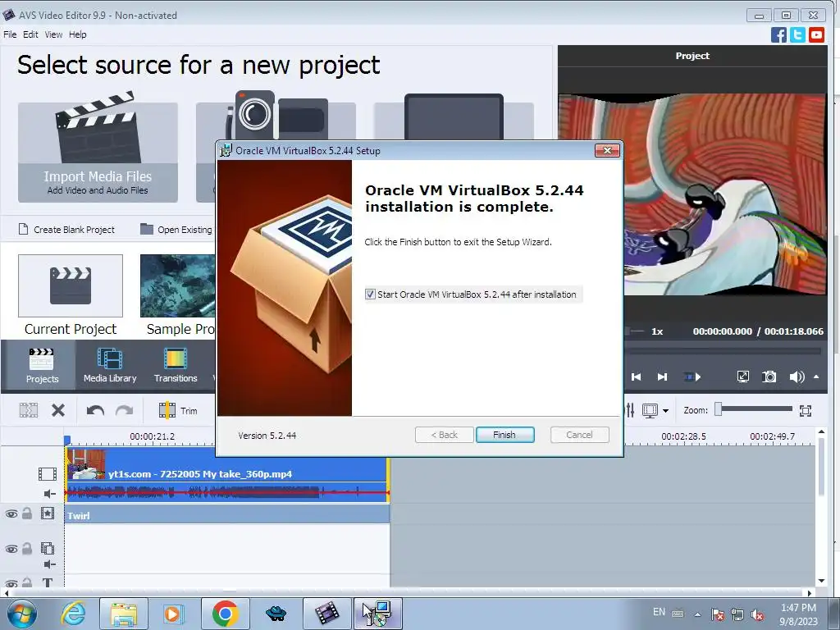Click the select-all frames toolbar icon
Screen dimensions: 840x630
point(29,410)
